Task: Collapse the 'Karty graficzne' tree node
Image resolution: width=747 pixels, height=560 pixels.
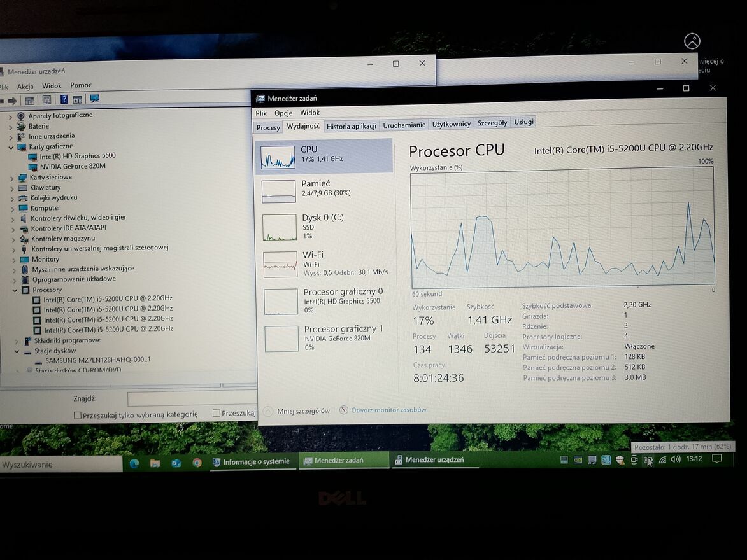Action: click(x=11, y=146)
